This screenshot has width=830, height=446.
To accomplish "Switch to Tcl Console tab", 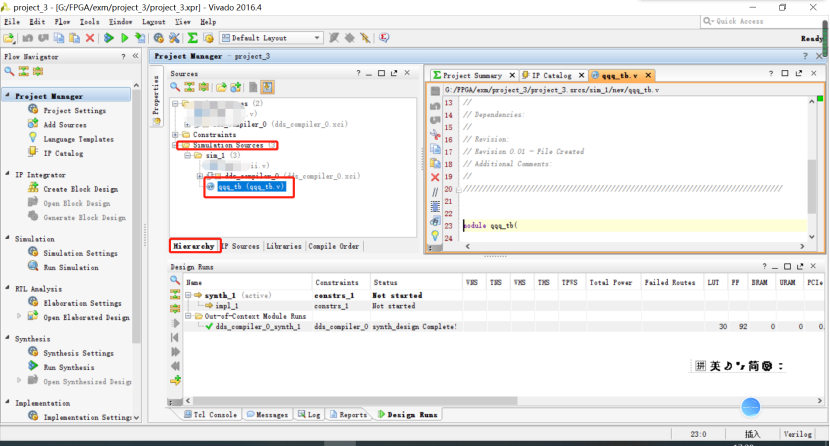I will click(211, 415).
